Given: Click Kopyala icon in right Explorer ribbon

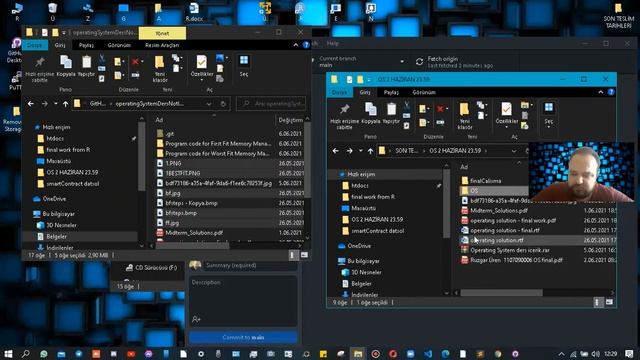Looking at the screenshot, I should pyautogui.click(x=371, y=109).
